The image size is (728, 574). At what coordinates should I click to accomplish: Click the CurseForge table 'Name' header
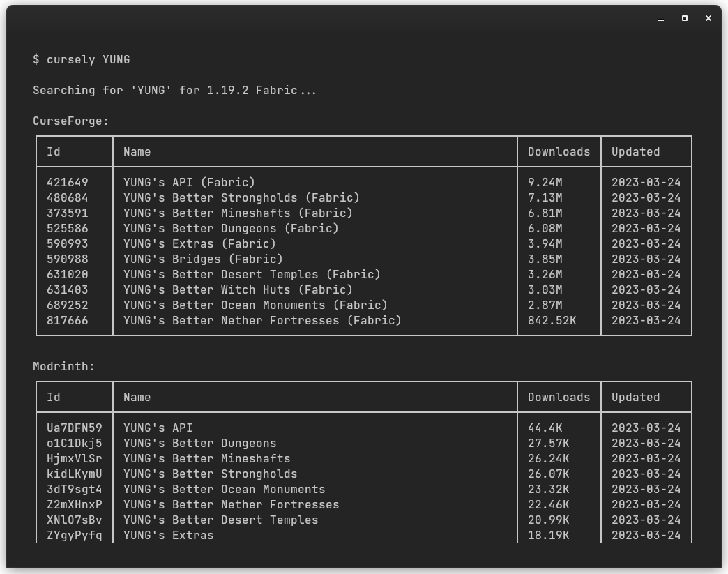(x=137, y=152)
